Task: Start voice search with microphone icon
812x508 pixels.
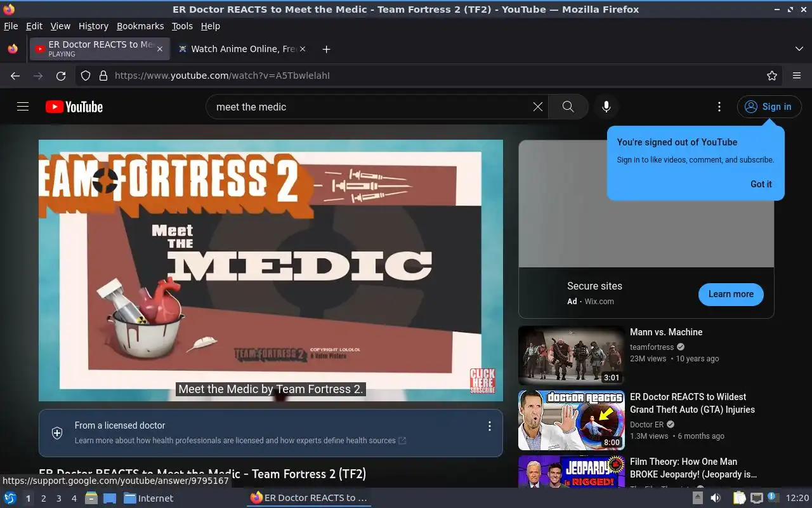Action: point(606,107)
